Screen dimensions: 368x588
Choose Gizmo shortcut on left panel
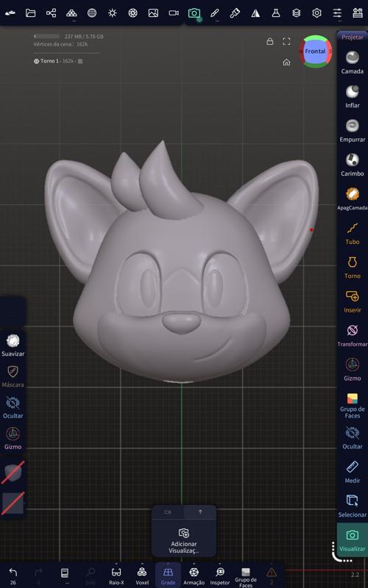13,438
